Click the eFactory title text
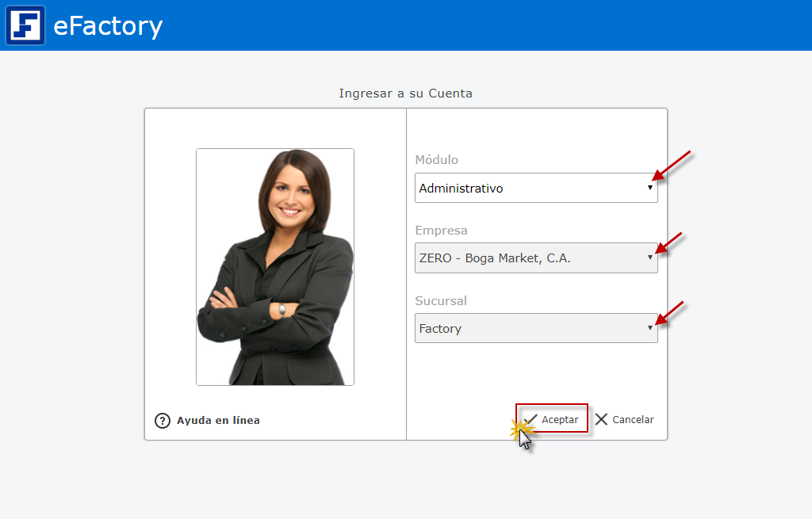 click(108, 26)
